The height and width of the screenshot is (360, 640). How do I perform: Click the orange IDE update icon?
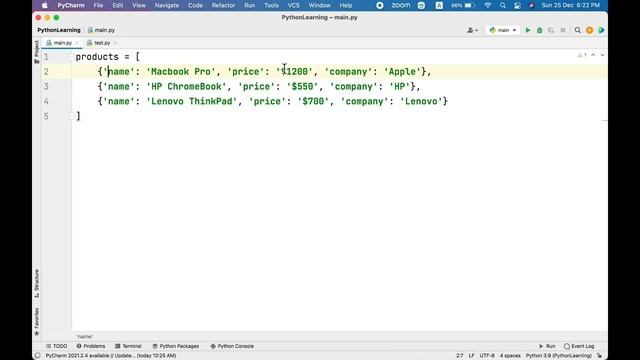[589, 30]
